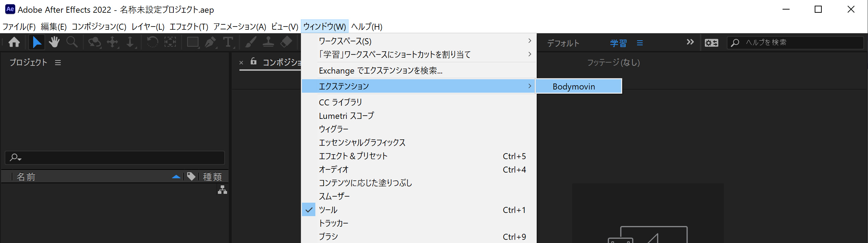
Task: Select the Pen tool
Action: pyautogui.click(x=210, y=42)
